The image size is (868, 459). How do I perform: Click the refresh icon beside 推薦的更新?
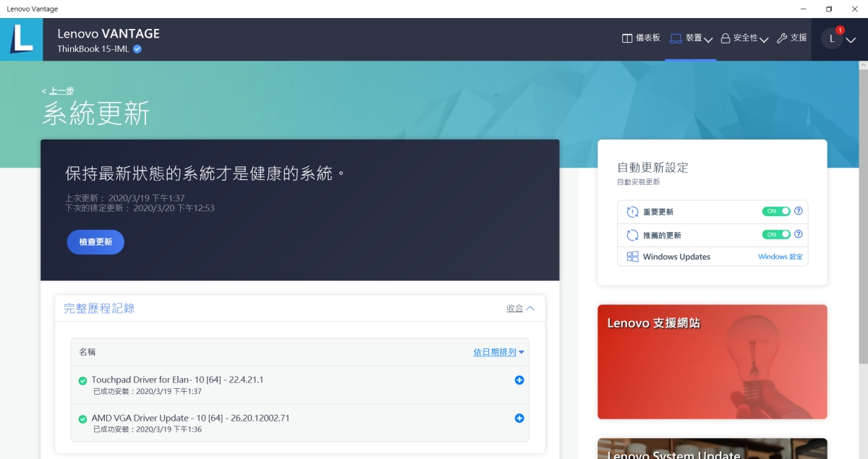[632, 235]
